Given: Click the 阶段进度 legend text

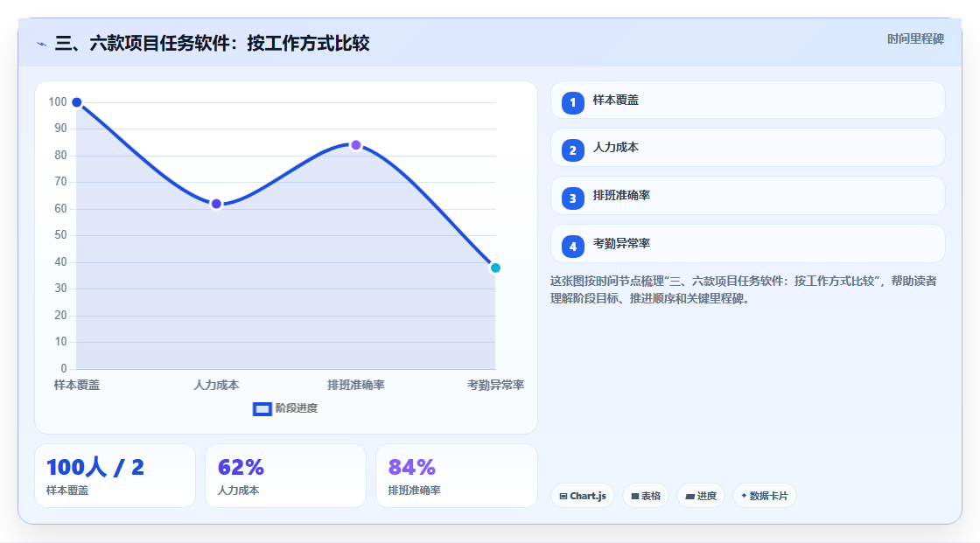Looking at the screenshot, I should coord(297,408).
